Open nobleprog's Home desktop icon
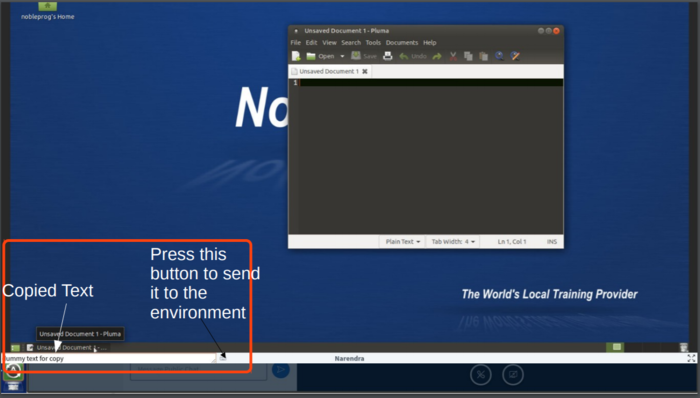700x398 pixels. tap(48, 11)
